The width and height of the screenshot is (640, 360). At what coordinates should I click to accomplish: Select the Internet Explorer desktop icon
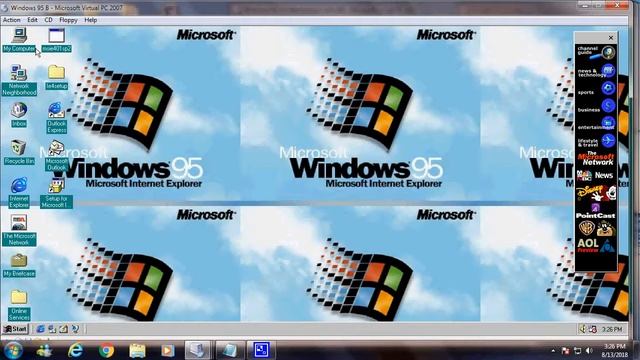(19, 193)
